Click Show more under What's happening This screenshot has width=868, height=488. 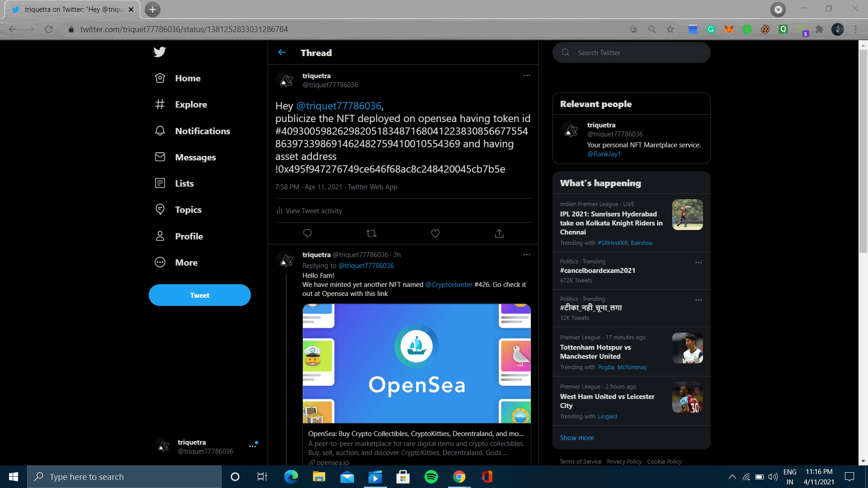[577, 437]
